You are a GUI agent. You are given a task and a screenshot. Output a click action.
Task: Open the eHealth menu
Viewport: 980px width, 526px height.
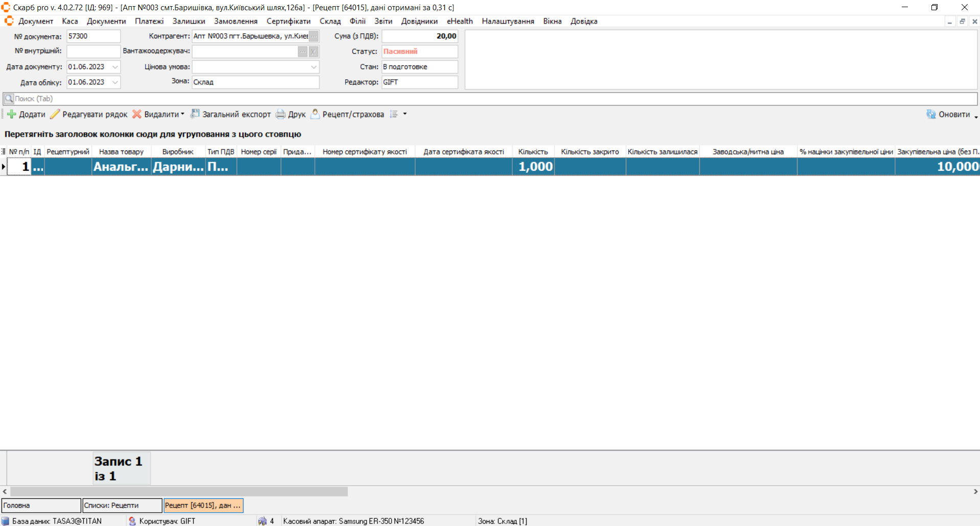460,21
